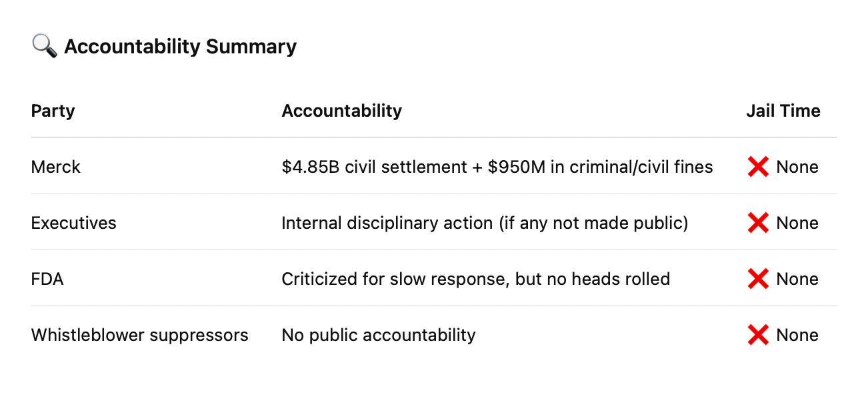Click None in the Whistleblower suppressors row
The image size is (868, 395).
(x=797, y=335)
